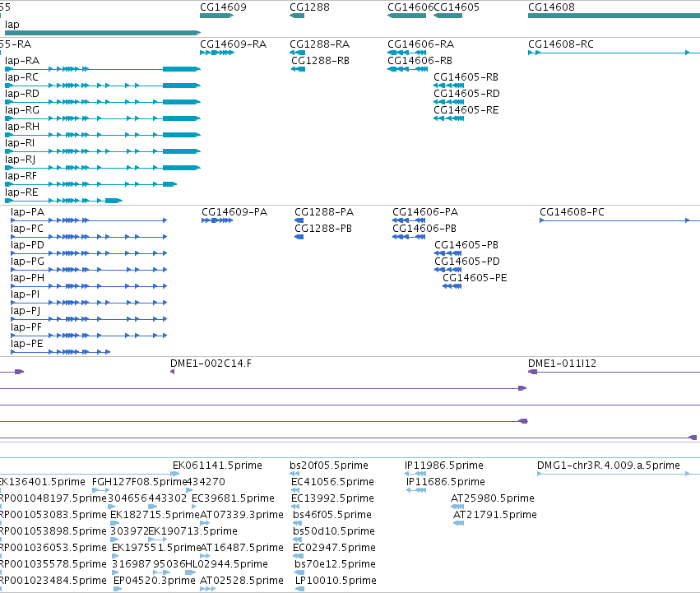The width and height of the screenshot is (700, 593).
Task: Select the lap-PF protein label
Action: 26,327
